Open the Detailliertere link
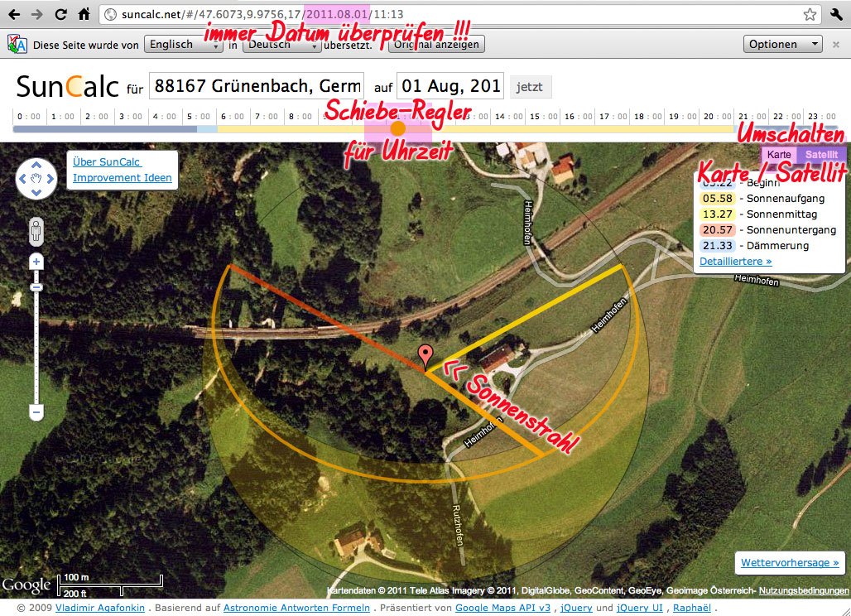851x616 pixels. [735, 261]
